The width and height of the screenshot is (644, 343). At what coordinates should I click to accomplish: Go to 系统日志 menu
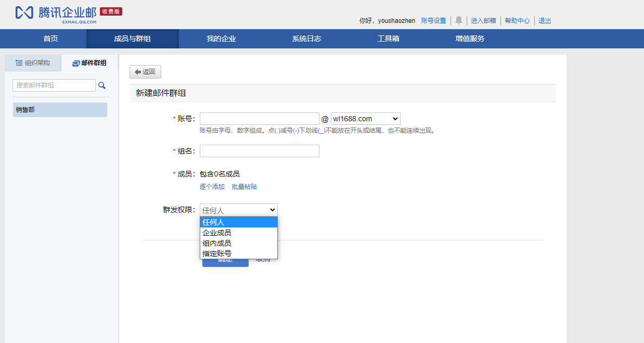pos(306,39)
